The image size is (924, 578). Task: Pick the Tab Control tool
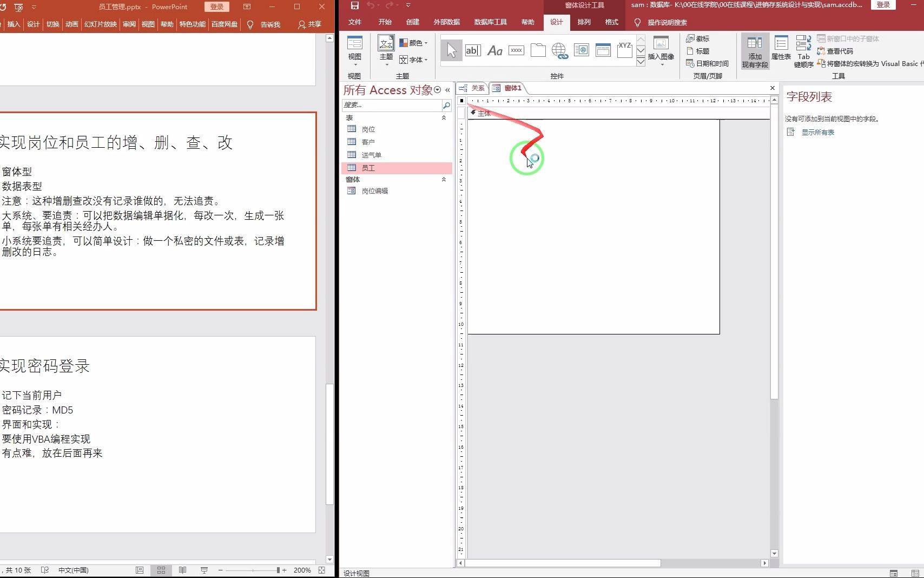click(538, 50)
